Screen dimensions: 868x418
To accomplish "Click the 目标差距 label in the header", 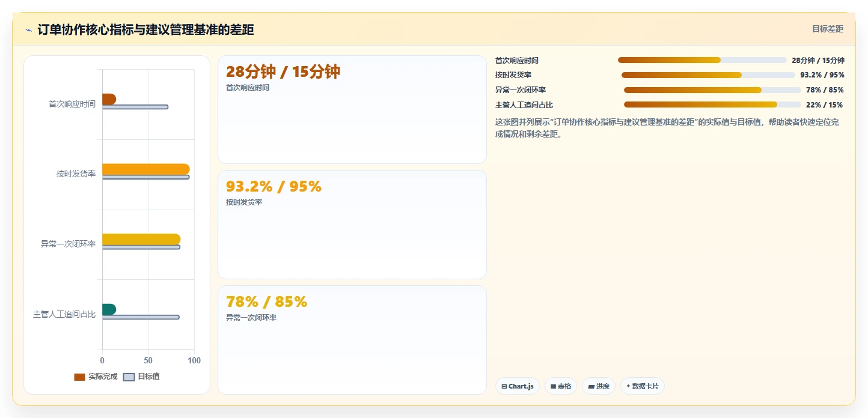I will click(828, 29).
